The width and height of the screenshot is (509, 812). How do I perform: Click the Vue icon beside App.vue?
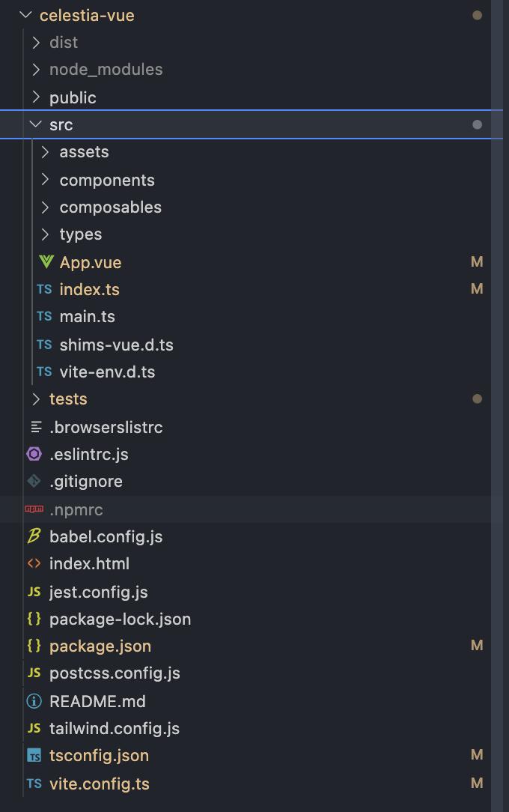point(46,262)
